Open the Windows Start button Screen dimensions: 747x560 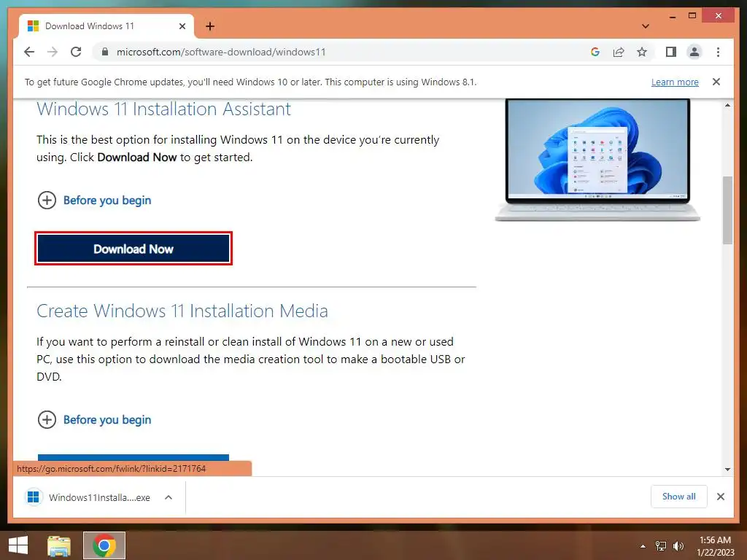tap(18, 545)
